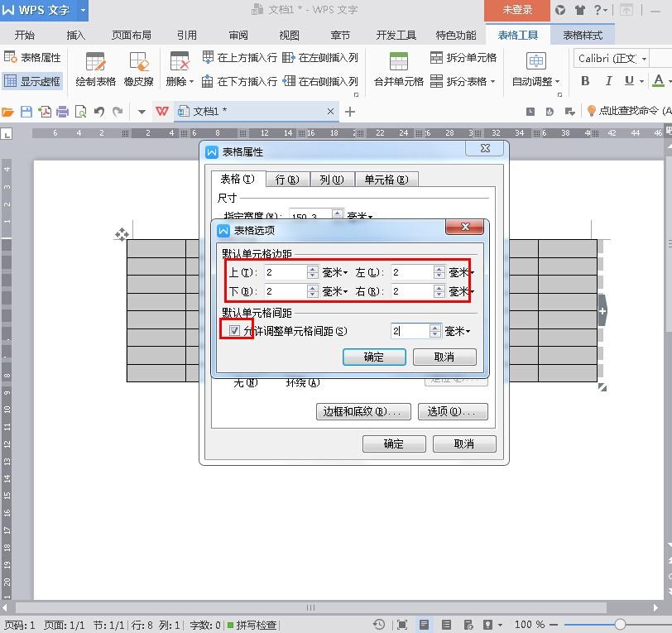Click the undo arrow
The height and width of the screenshot is (633, 672).
coord(99,112)
